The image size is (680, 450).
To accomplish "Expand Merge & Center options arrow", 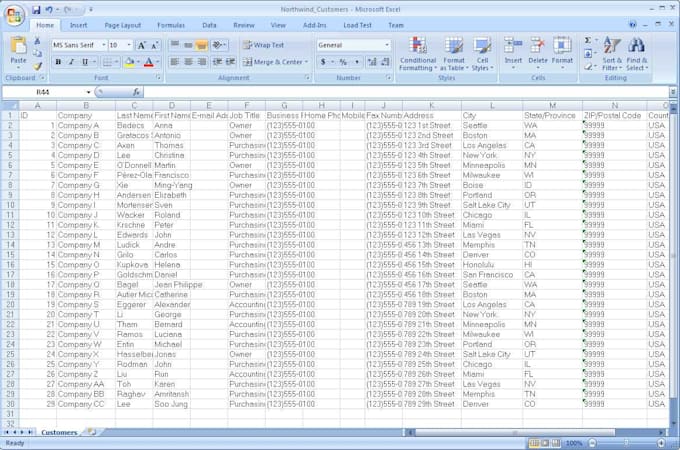I will tap(306, 62).
